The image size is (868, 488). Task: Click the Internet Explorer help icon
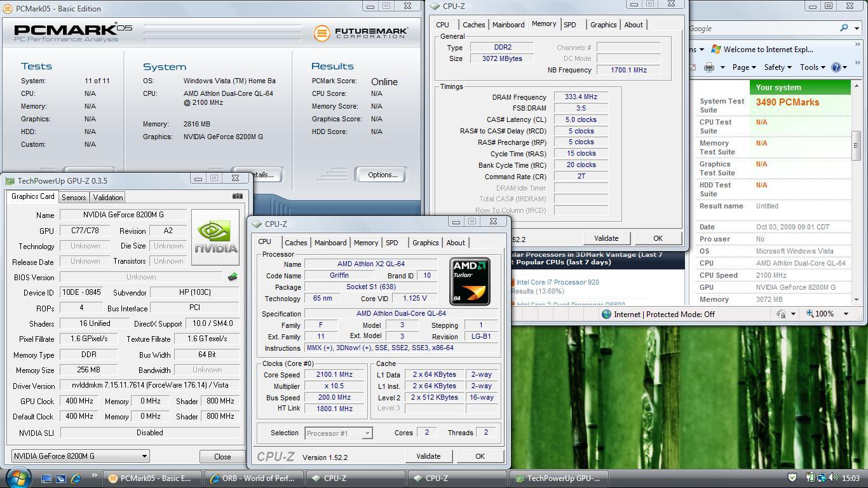coord(836,67)
